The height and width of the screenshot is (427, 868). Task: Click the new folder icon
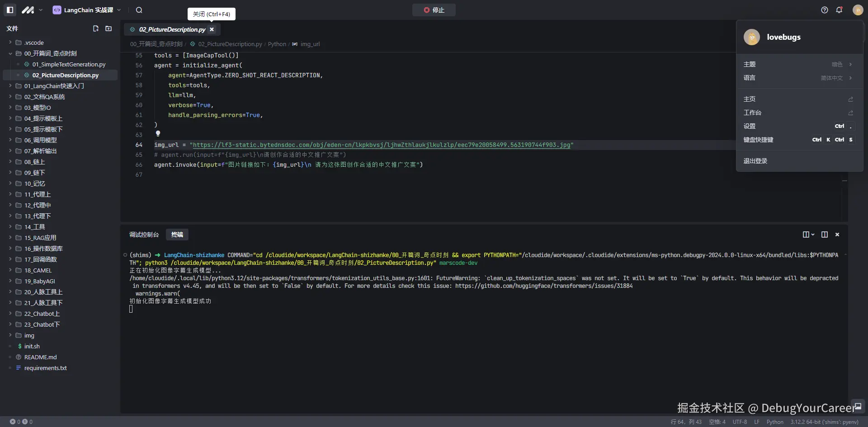point(108,28)
